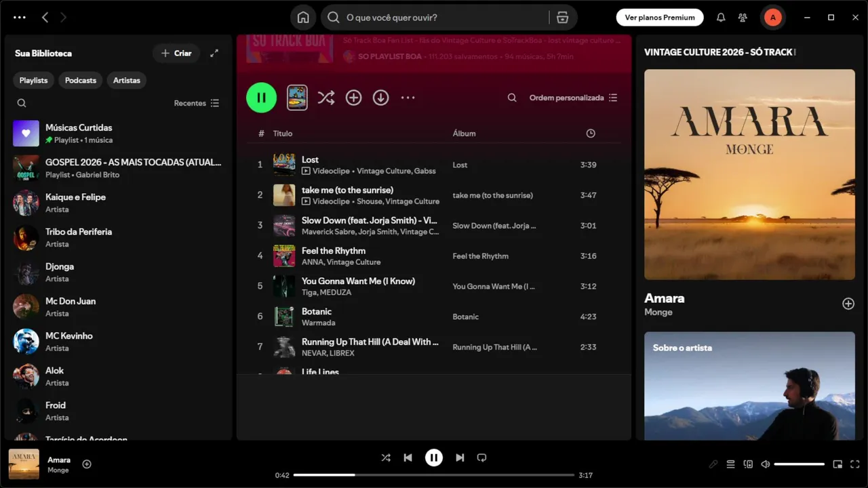Screen dimensions: 868x488
Task: Open the playback queue
Action: click(x=730, y=464)
